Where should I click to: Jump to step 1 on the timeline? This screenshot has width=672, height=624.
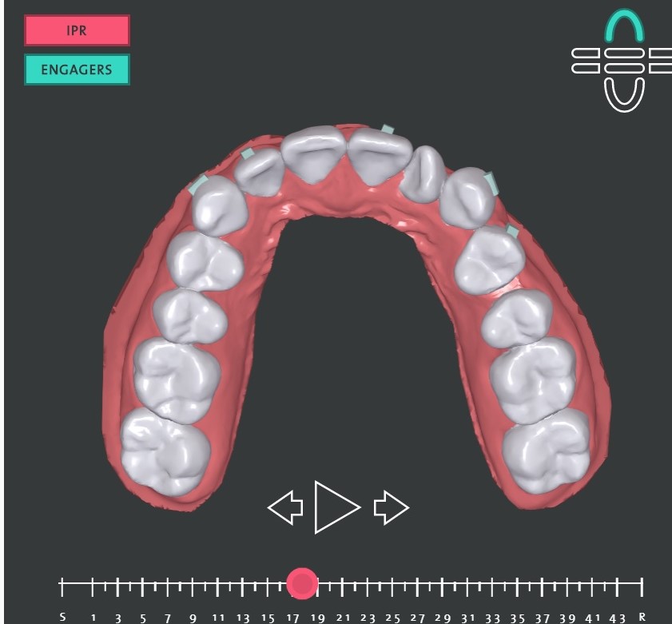point(93,618)
